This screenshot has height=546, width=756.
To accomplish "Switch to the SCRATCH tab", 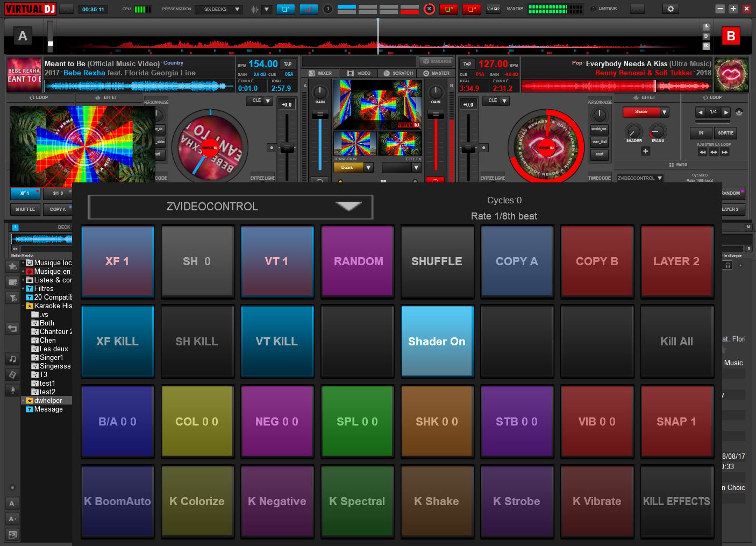I will click(x=398, y=73).
